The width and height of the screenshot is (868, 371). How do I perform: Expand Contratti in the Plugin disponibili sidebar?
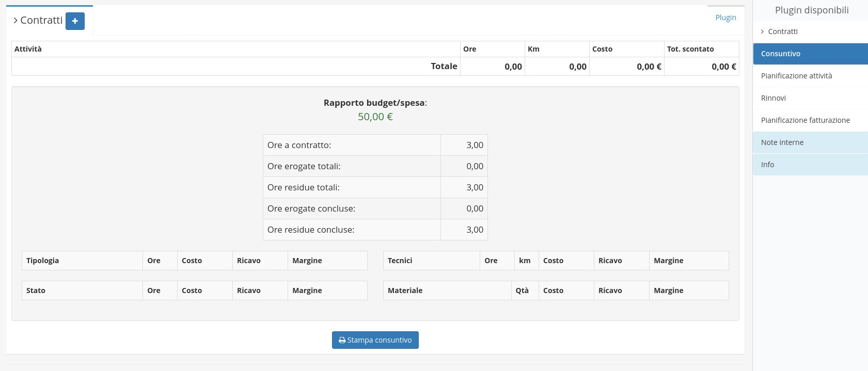click(x=782, y=31)
